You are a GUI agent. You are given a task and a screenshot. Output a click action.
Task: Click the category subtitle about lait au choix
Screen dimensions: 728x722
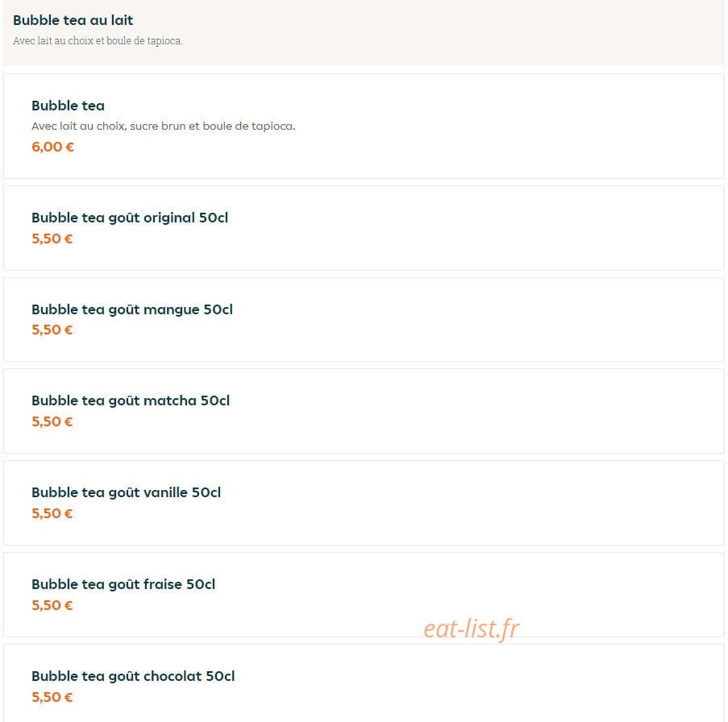click(x=98, y=41)
